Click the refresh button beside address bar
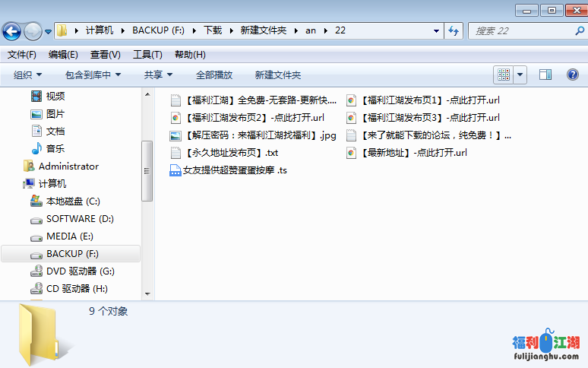 (454, 30)
